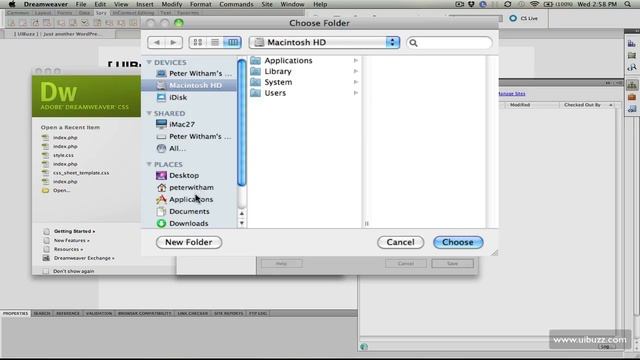640x360 pixels.
Task: Open New Features in the welcome screen
Action: [72, 240]
